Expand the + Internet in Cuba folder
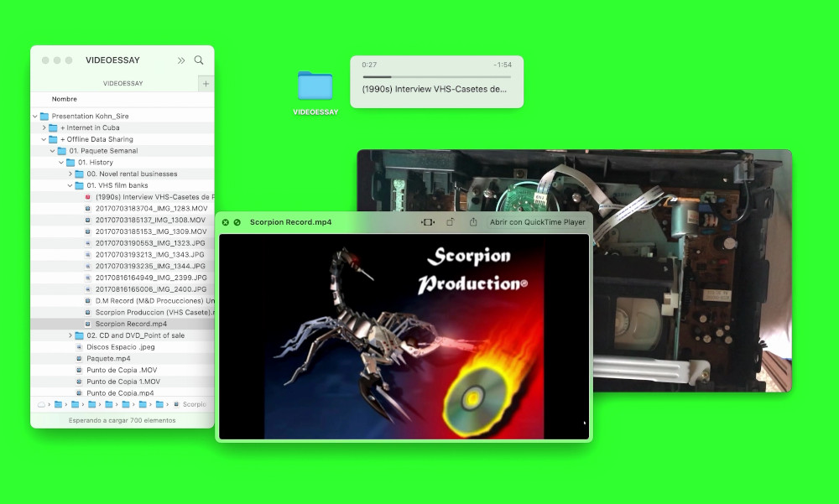Screen dimensions: 839x504 pyautogui.click(x=44, y=127)
